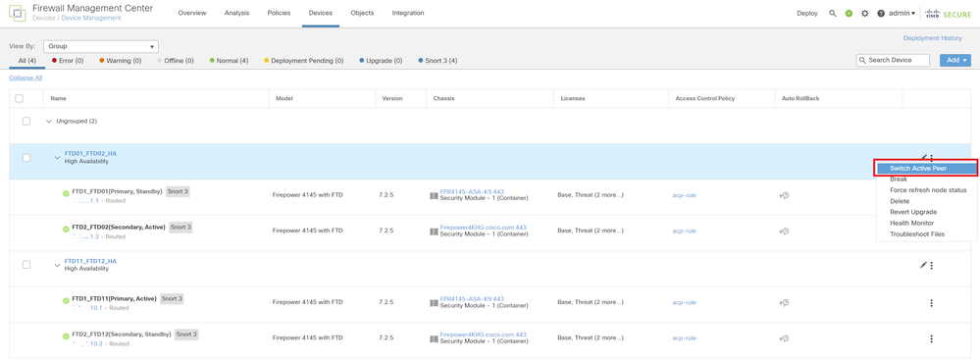Click green health status icon of FTD1_FTD11
The height and width of the screenshot is (362, 980).
(66, 300)
